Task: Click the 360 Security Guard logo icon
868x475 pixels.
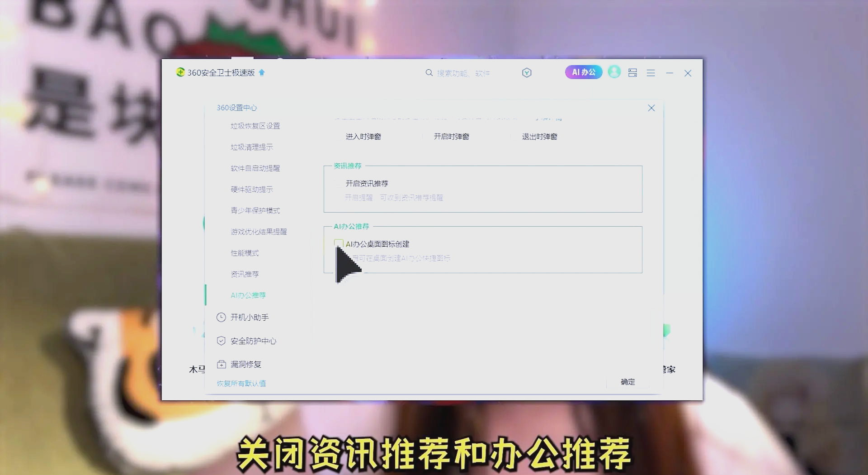Action: [180, 72]
